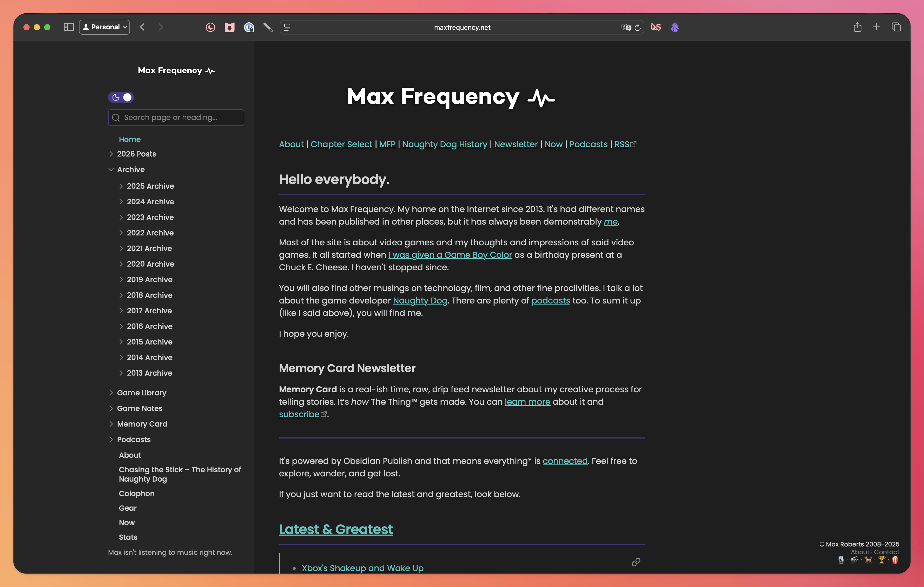Click the Obsidian extension icon in toolbar
The image size is (924, 587).
pos(675,27)
